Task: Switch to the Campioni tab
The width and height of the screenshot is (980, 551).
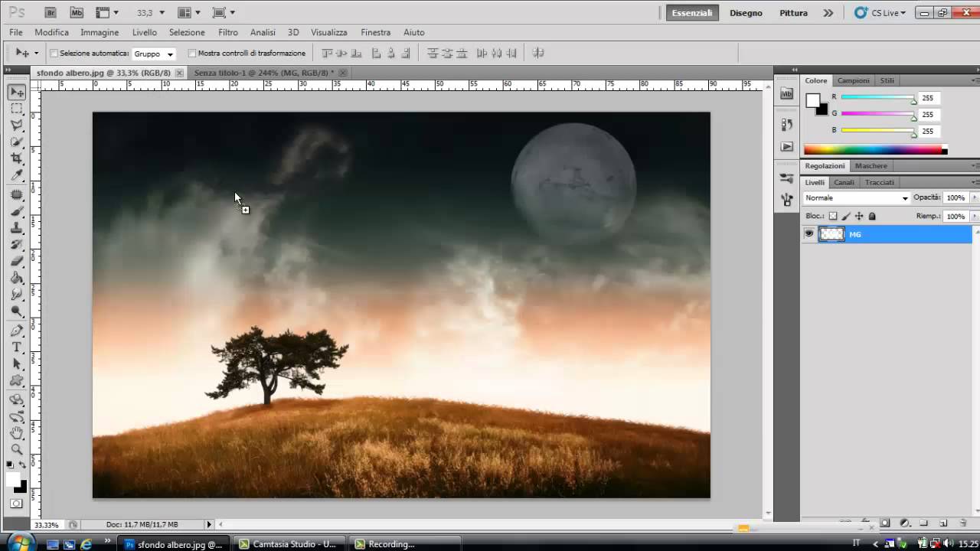Action: point(853,80)
